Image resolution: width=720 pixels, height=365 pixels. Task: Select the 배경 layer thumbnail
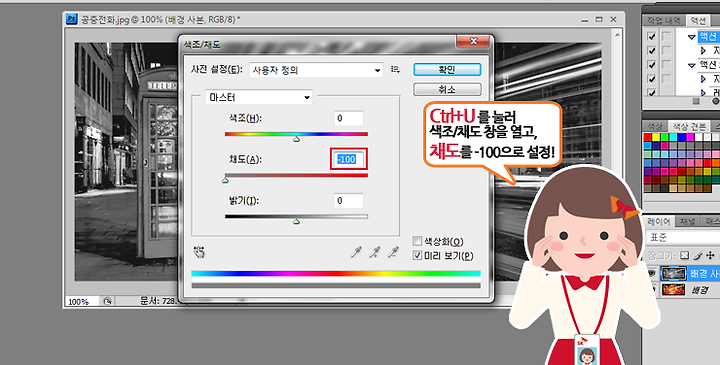tap(674, 290)
